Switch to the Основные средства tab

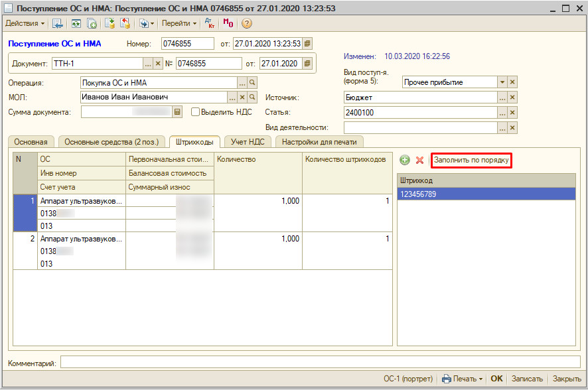[111, 141]
